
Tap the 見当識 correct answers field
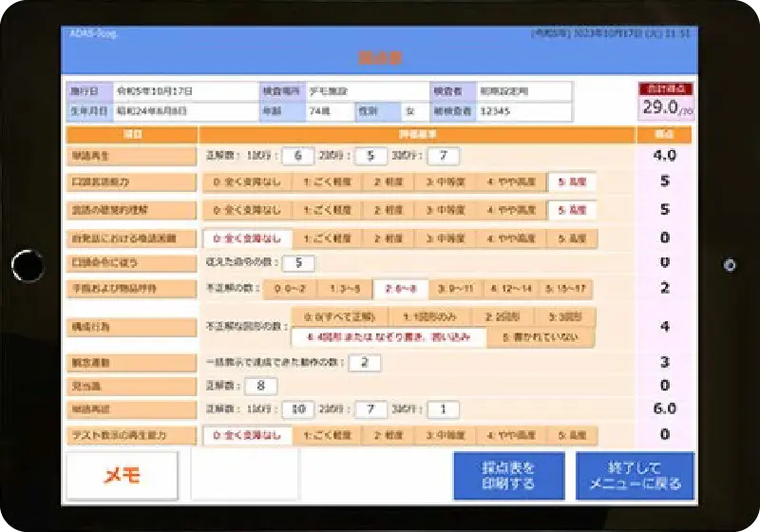[x=260, y=386]
